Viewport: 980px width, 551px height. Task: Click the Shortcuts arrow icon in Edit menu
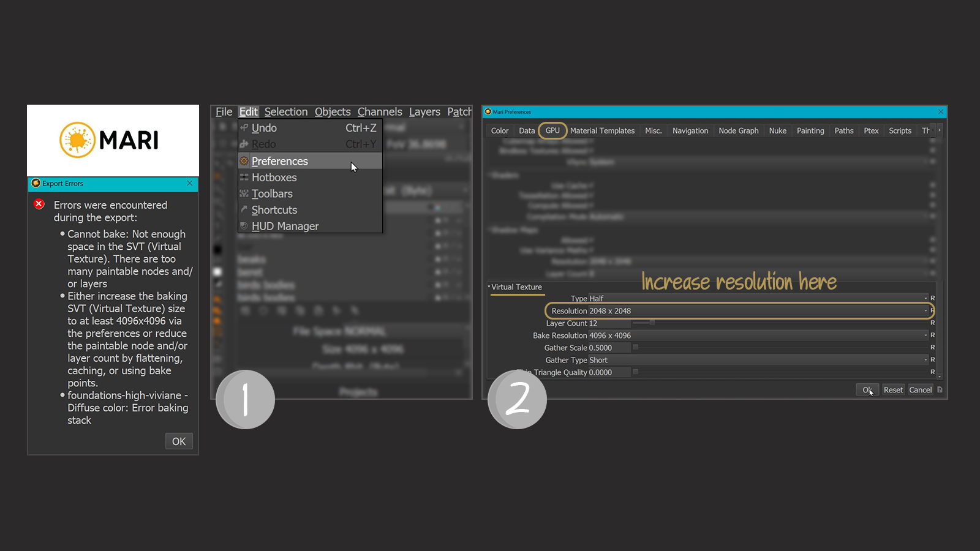[244, 209]
